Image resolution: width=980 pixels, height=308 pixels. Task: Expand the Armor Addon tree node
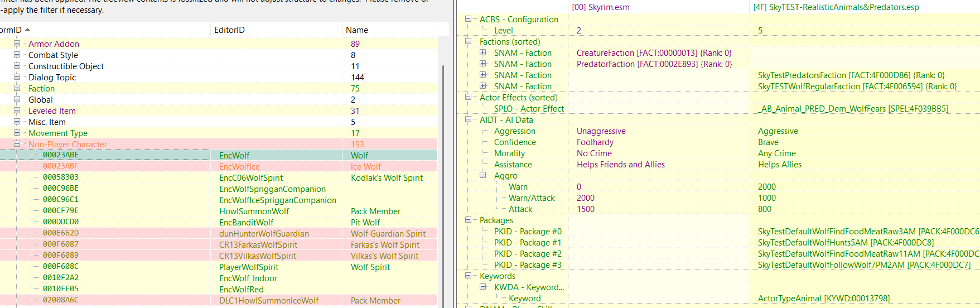click(x=17, y=44)
